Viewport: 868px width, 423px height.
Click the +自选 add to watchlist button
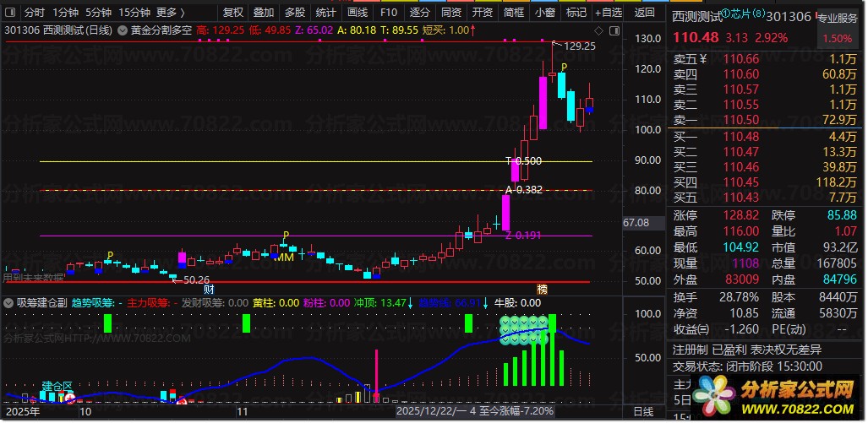point(609,12)
